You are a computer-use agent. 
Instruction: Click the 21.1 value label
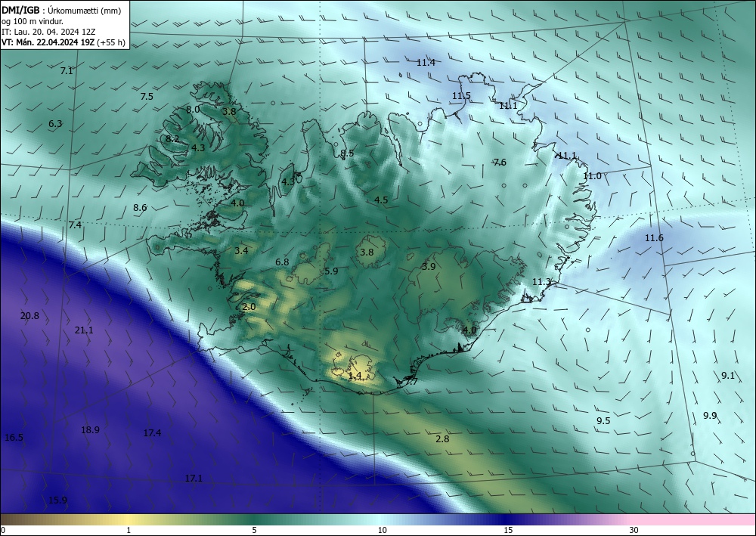click(84, 330)
